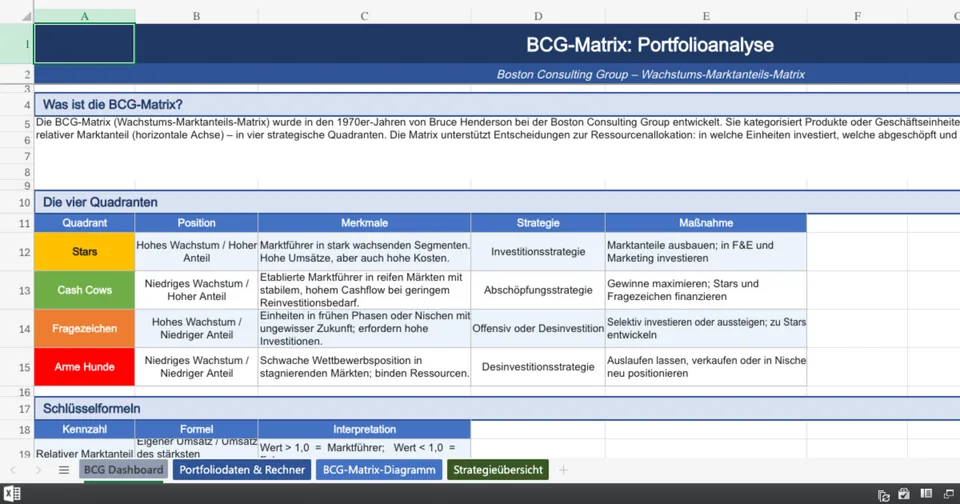
Task: Switch to the BCG Dashboard sheet tab
Action: pyautogui.click(x=124, y=470)
